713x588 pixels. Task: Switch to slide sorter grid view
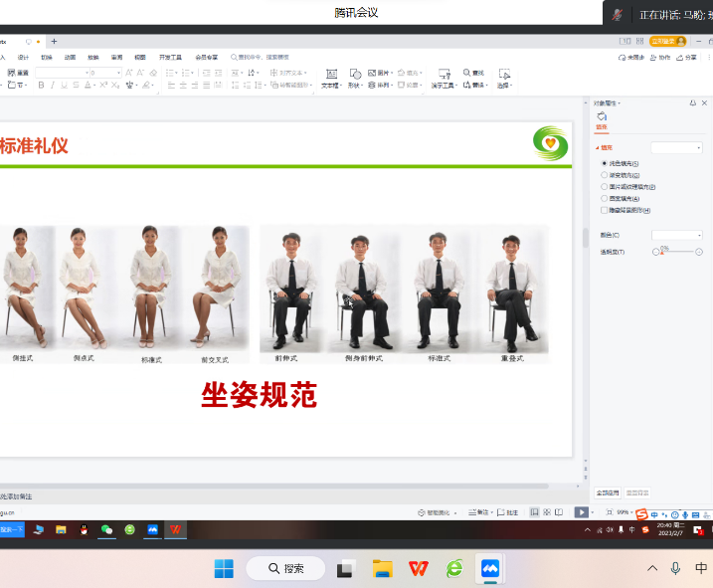547,512
